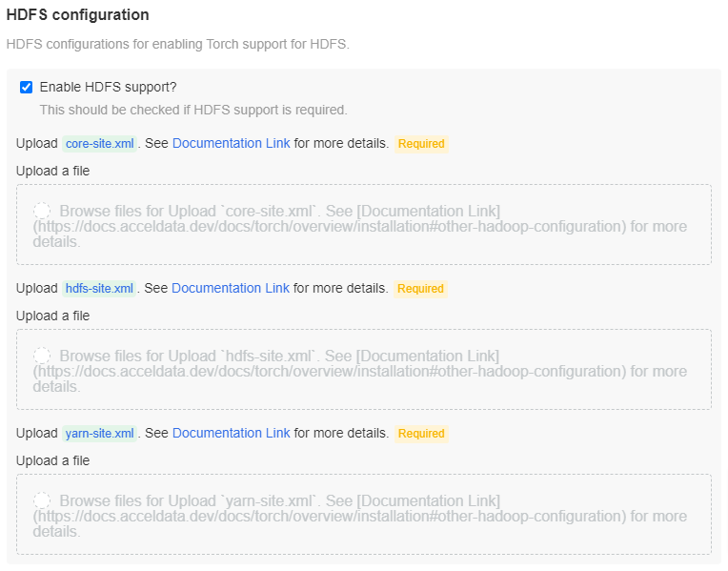The image size is (728, 571).
Task: Uncheck the Enable HDFS support checkbox
Action: (27, 88)
